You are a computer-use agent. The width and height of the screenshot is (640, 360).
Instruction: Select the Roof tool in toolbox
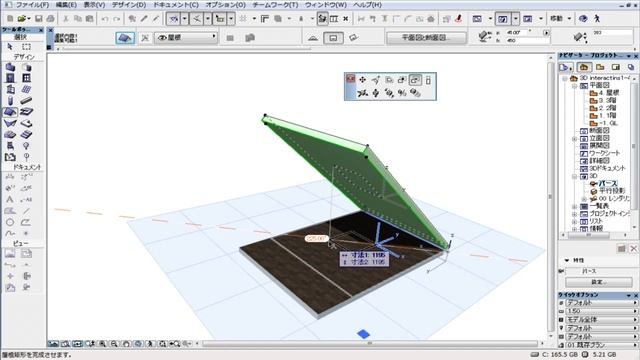pos(10,112)
